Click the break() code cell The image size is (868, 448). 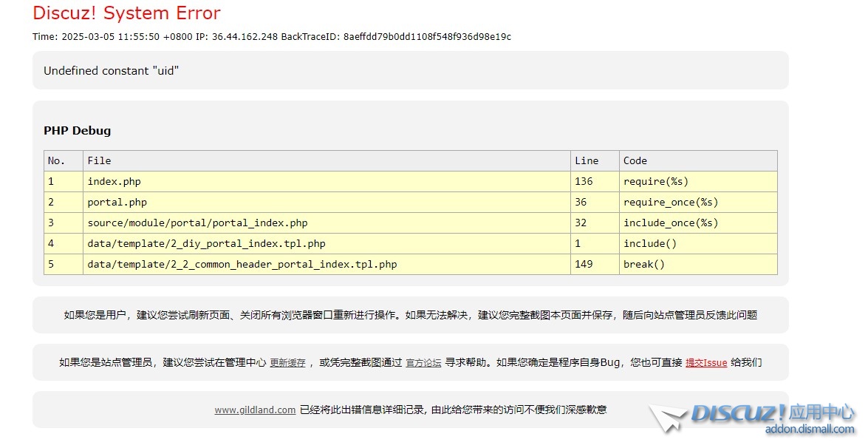644,264
